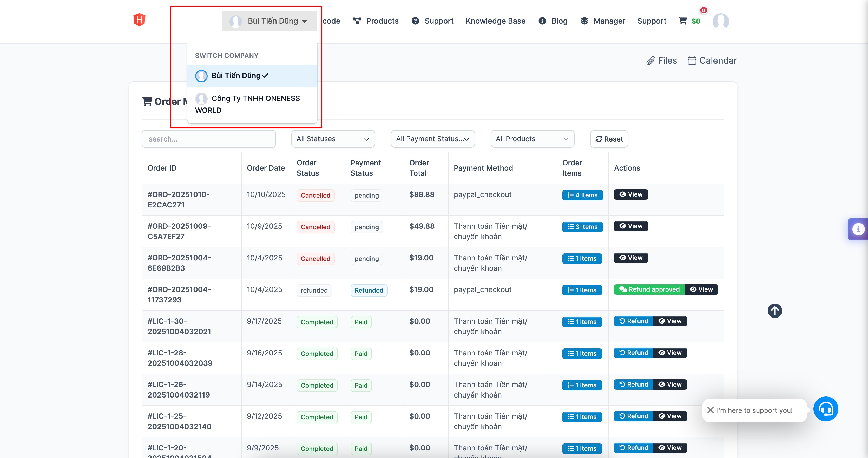Open the Manager layers icon

584,21
